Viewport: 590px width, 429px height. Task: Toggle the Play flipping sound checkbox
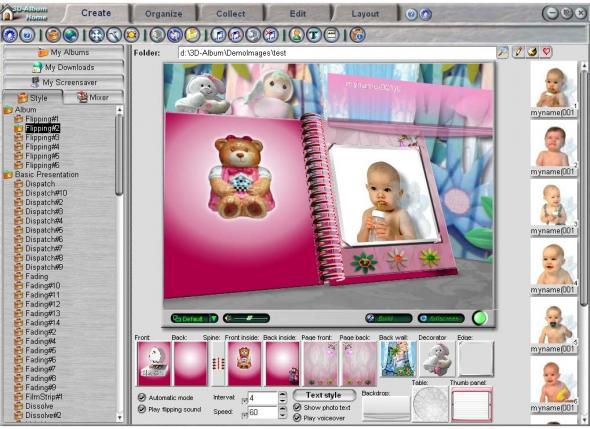click(x=142, y=409)
